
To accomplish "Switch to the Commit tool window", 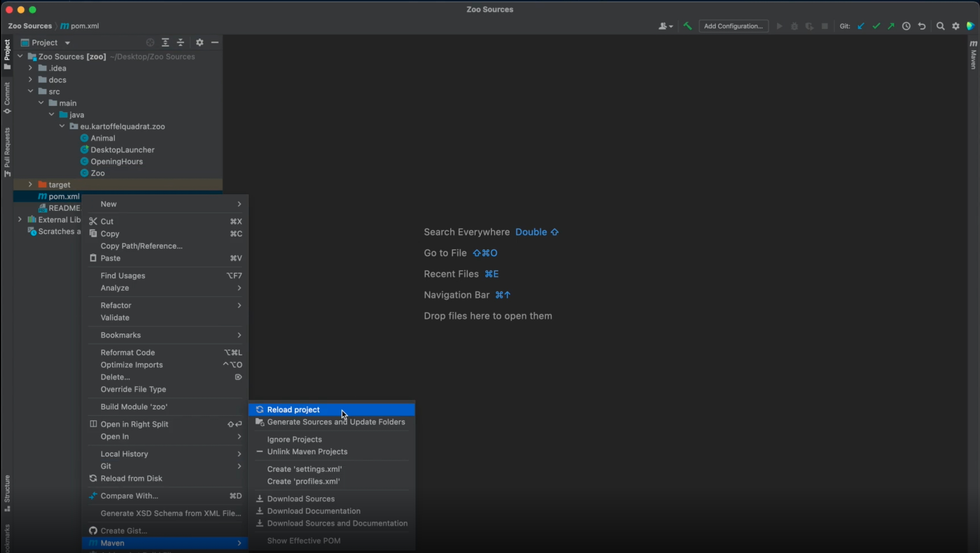I will 7,97.
